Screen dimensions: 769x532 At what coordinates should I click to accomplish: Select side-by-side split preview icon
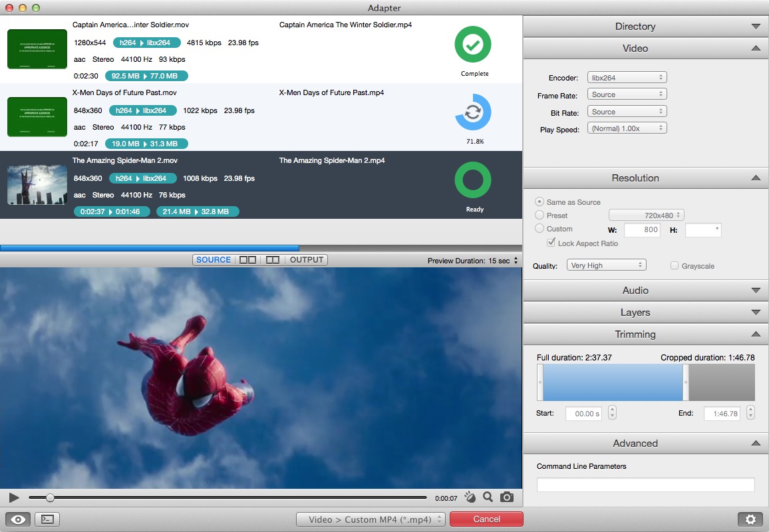tap(247, 260)
